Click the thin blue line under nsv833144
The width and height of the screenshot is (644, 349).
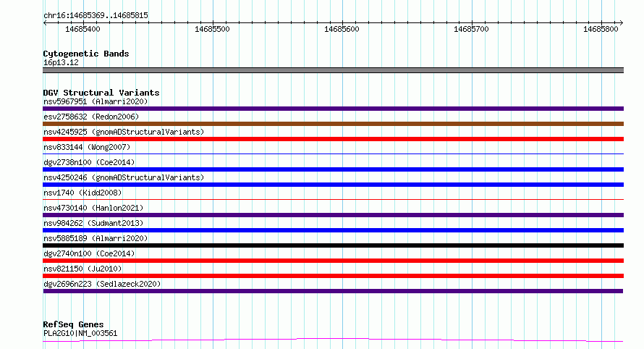point(333,154)
